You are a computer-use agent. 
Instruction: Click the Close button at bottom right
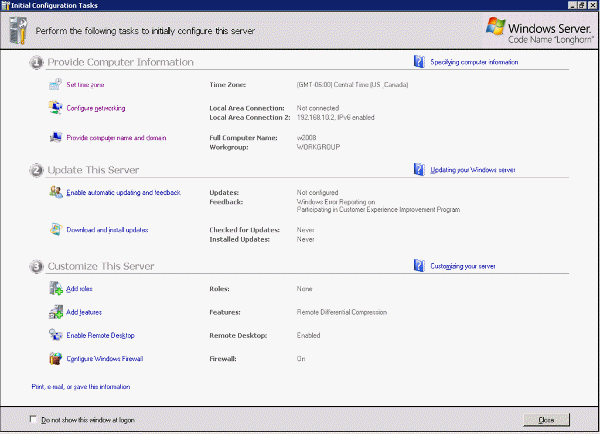546,420
